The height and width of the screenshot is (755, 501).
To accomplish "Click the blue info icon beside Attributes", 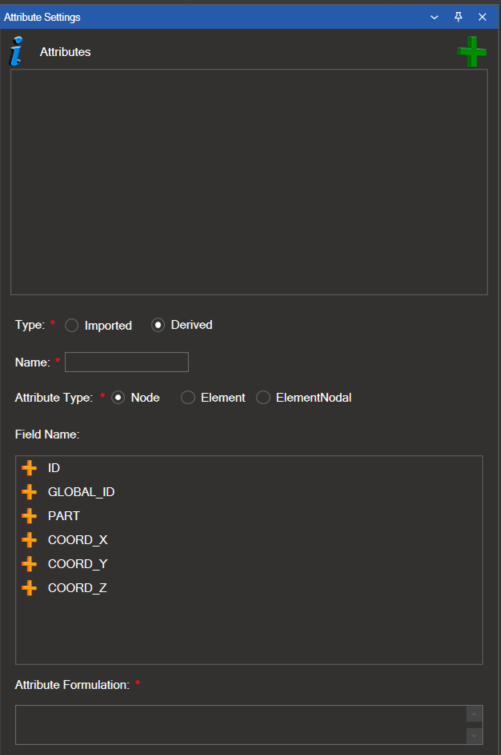I will point(16,51).
